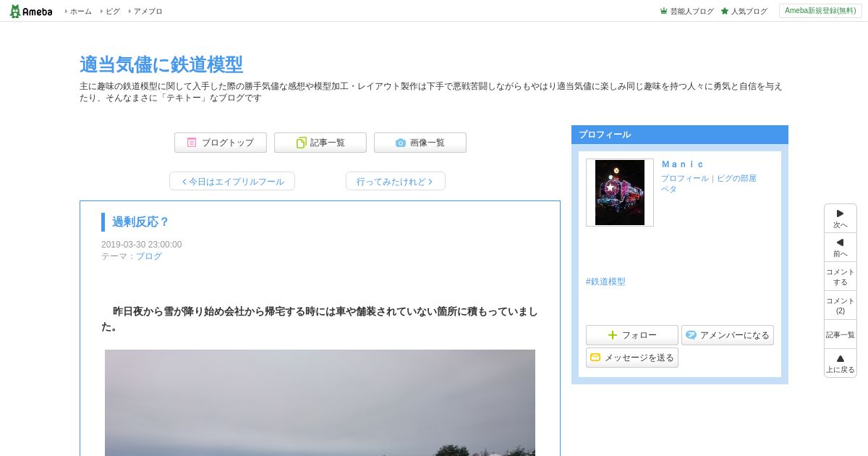Open コメント(2) side button
The image size is (868, 456).
(x=841, y=305)
